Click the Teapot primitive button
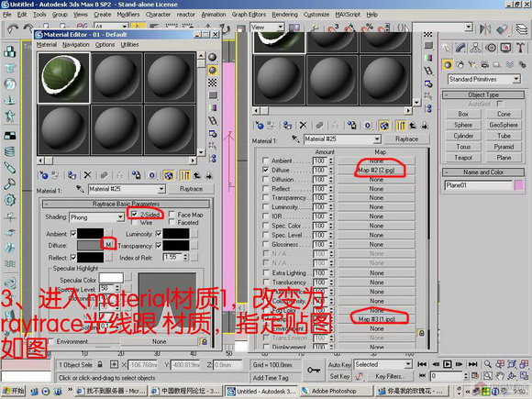Image resolution: width=532 pixels, height=399 pixels. pyautogui.click(x=463, y=158)
